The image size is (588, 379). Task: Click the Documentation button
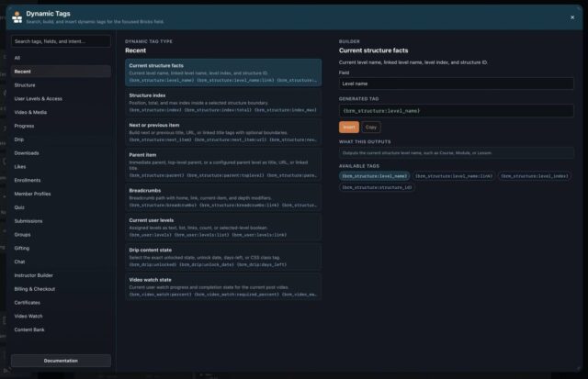coord(61,361)
